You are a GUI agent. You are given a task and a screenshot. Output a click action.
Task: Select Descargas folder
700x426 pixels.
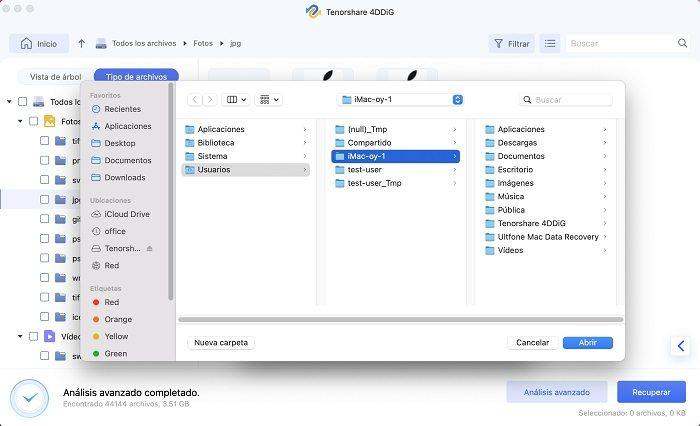(546, 143)
